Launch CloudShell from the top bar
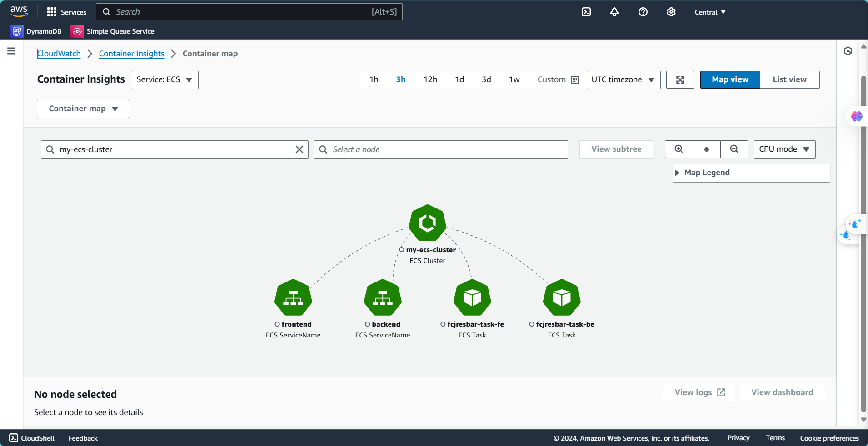 click(586, 12)
